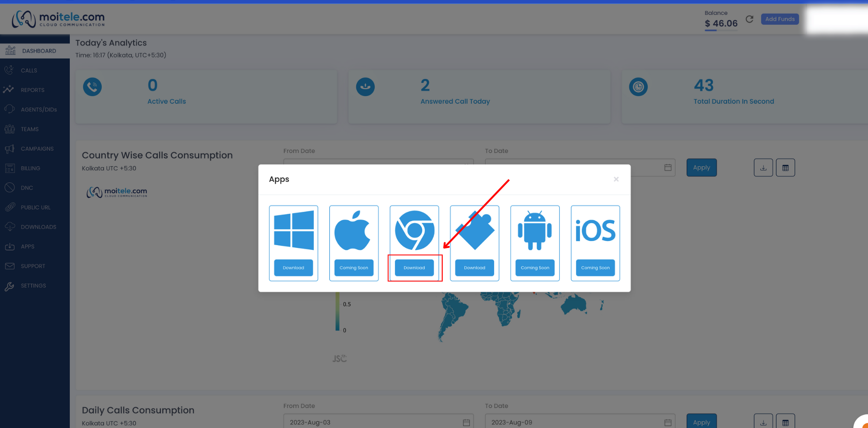Click the Reports chart icon in sidebar
The image size is (868, 428).
pyautogui.click(x=9, y=90)
